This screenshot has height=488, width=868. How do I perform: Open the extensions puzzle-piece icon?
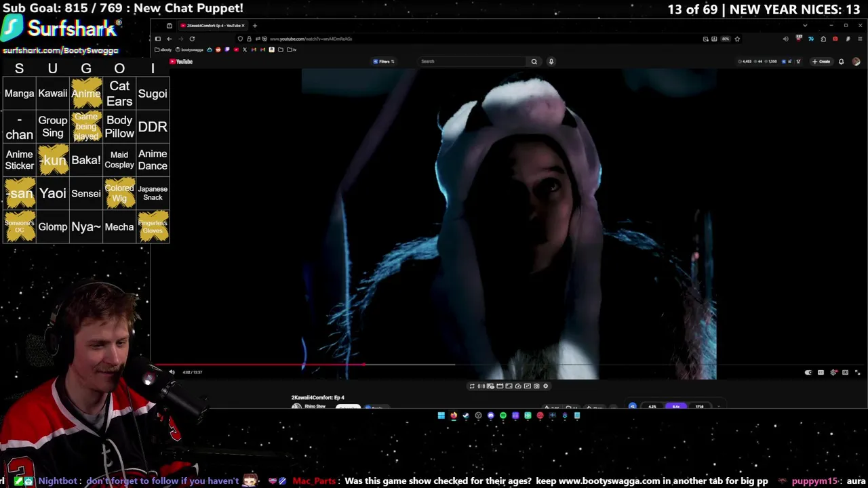[823, 39]
